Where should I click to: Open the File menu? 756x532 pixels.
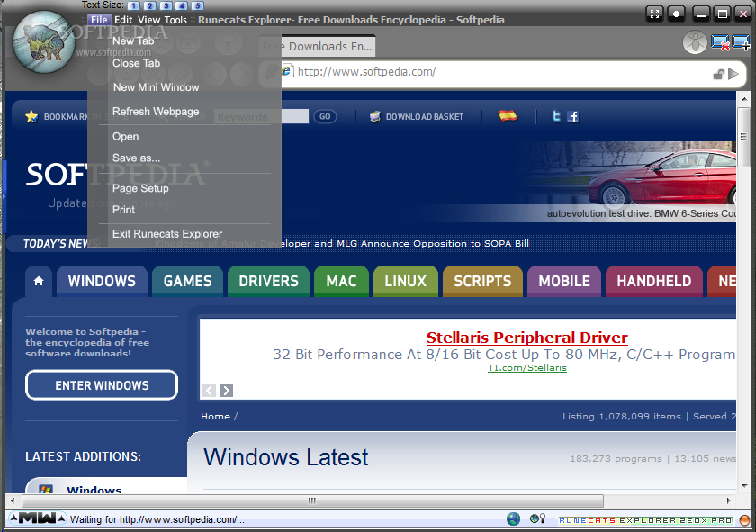point(99,20)
